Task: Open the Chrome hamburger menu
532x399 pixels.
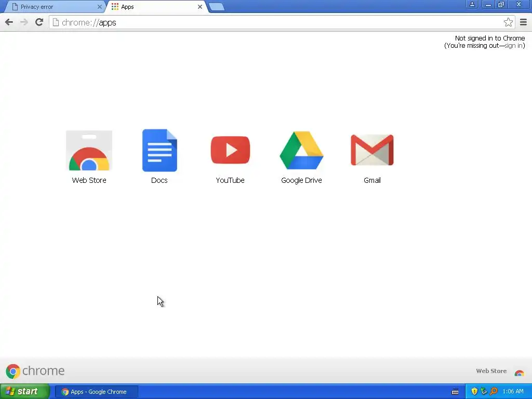Action: (x=523, y=22)
